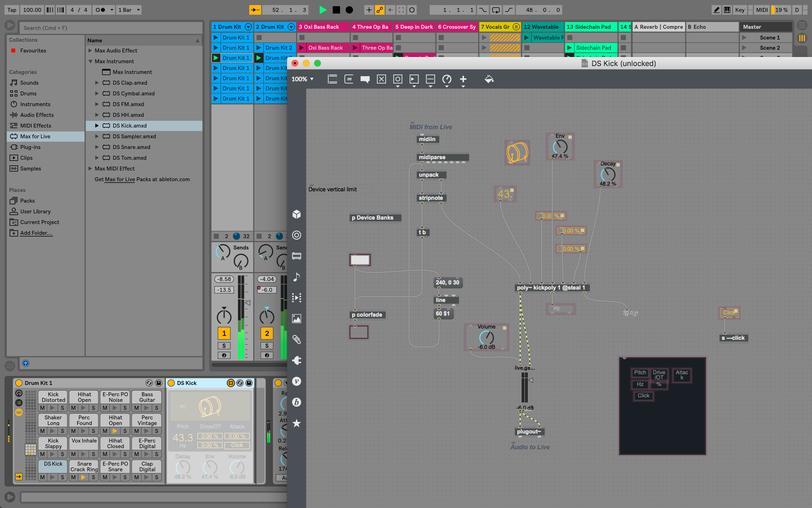Click in the browser search field
Viewport: 812px width, 508px height.
coord(111,27)
